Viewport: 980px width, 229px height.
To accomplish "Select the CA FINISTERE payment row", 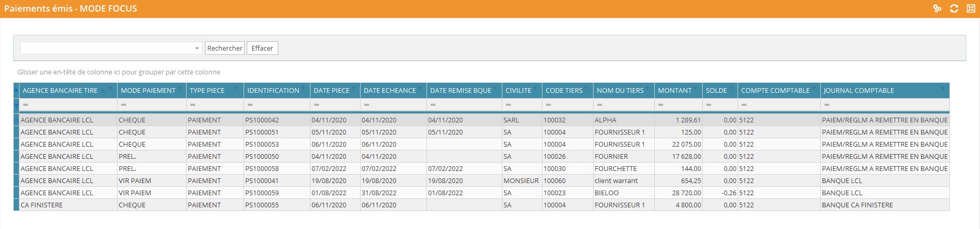I will (x=42, y=205).
